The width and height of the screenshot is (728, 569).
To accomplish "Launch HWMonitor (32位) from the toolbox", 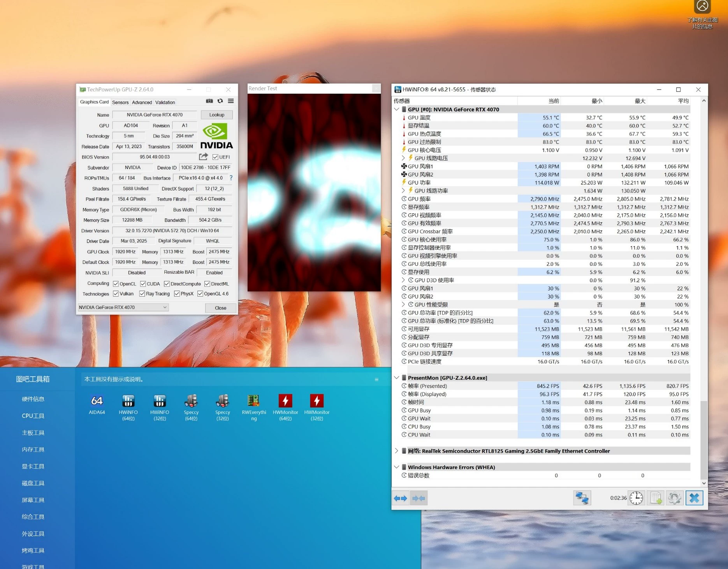I will (x=317, y=407).
